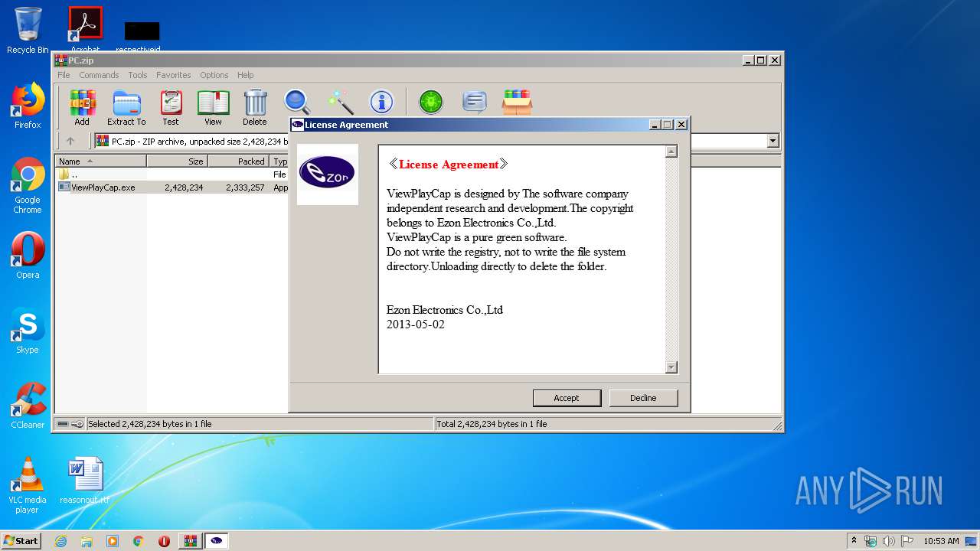Viewport: 980px width, 551px height.
Task: Show hidden tray icons arrow
Action: (854, 541)
